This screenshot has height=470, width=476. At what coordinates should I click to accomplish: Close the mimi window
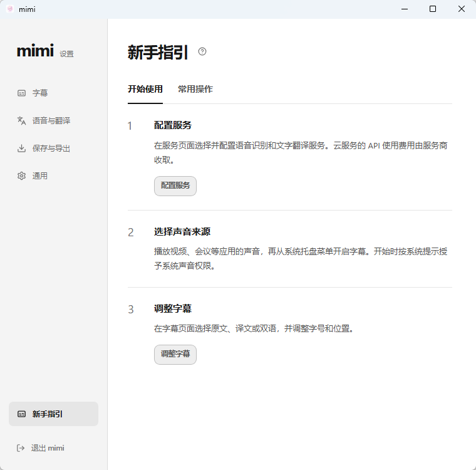(462, 9)
